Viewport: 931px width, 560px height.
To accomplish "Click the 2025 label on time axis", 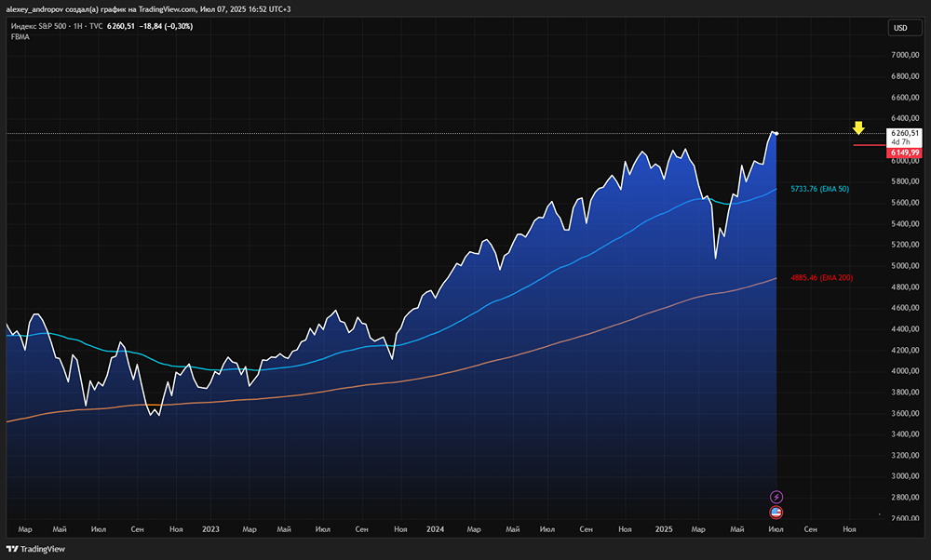I will [x=664, y=529].
